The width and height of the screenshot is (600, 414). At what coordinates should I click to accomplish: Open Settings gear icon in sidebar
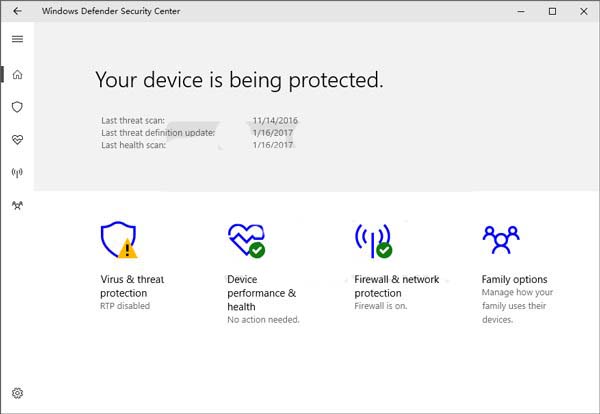(x=17, y=393)
